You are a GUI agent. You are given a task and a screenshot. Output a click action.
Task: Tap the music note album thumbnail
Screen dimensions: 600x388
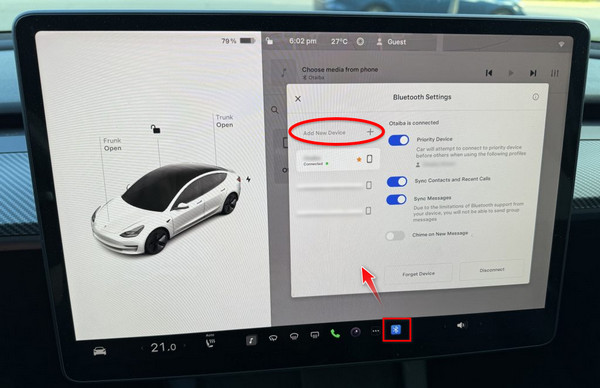click(284, 72)
